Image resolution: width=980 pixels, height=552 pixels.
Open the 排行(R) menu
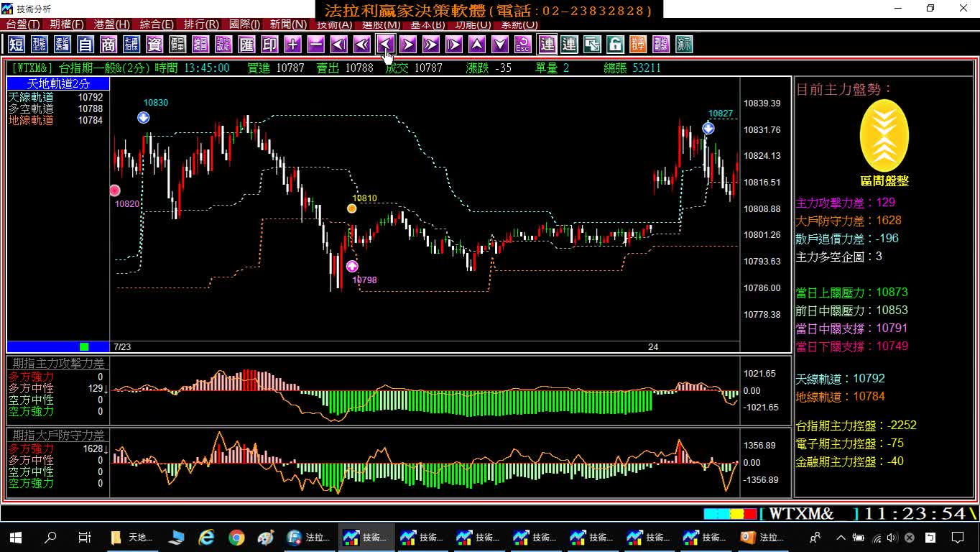(x=201, y=24)
